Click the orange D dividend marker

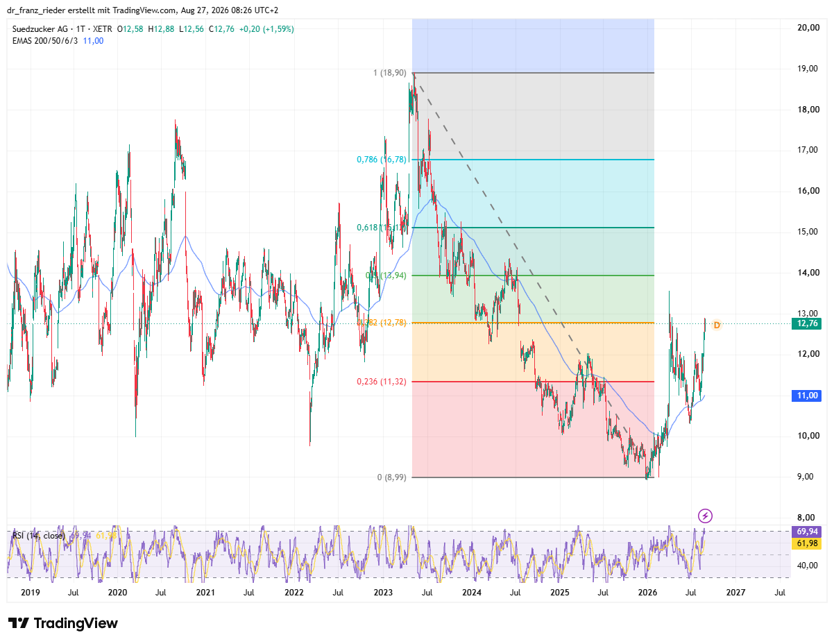pyautogui.click(x=717, y=325)
